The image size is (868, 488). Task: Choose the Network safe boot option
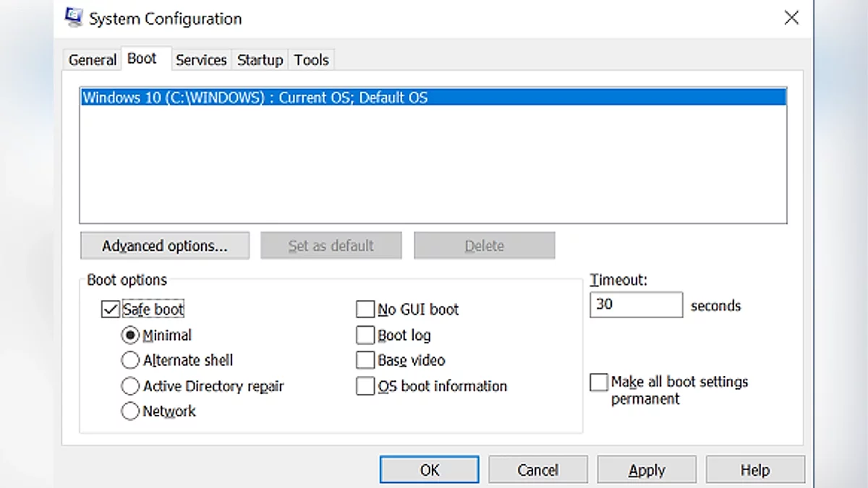click(130, 411)
